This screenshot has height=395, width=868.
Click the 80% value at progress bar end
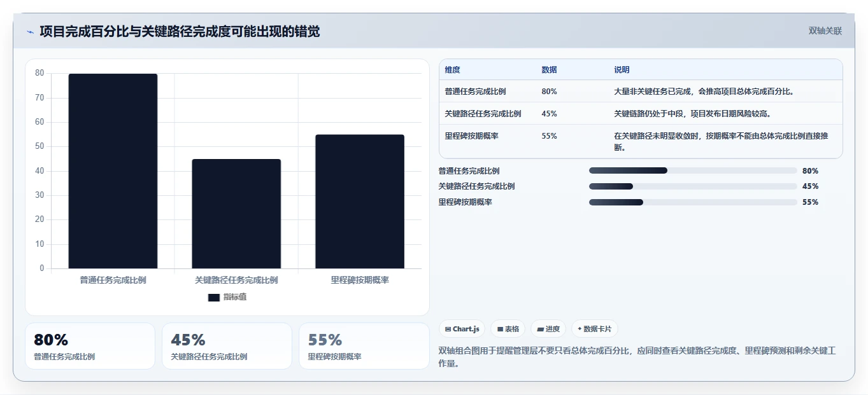[810, 171]
